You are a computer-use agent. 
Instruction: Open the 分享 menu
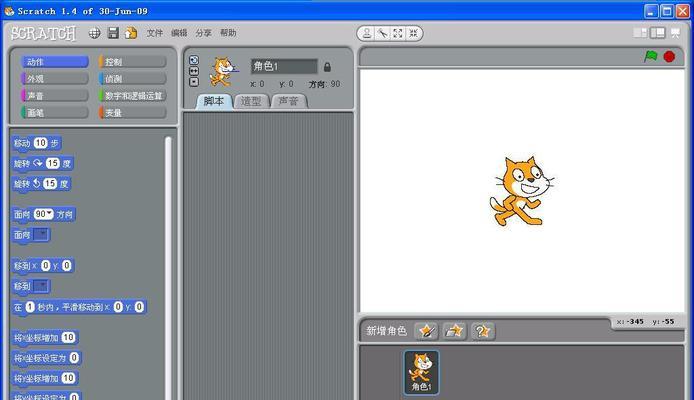point(204,33)
